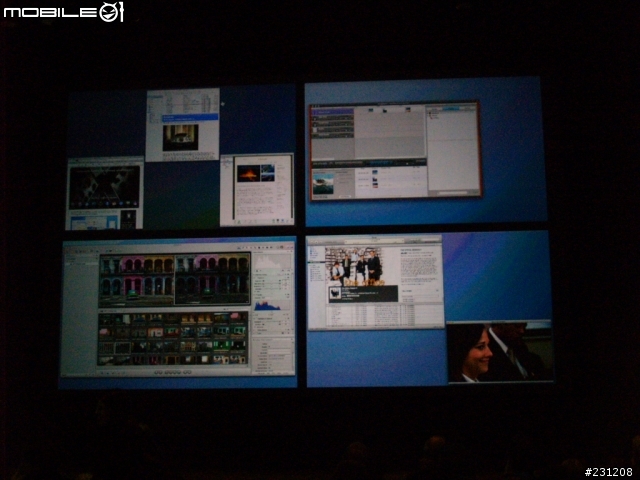Select the red-bordered window in top-right space

coord(396,151)
